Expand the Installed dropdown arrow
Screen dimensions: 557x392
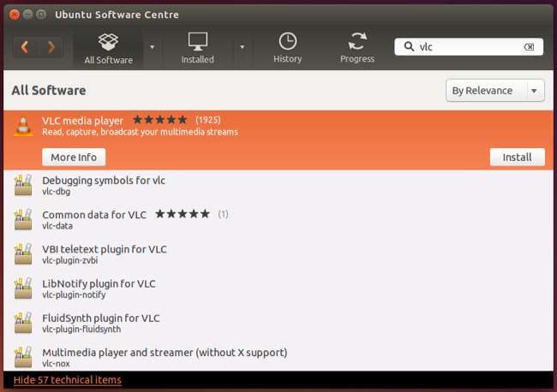[x=243, y=47]
